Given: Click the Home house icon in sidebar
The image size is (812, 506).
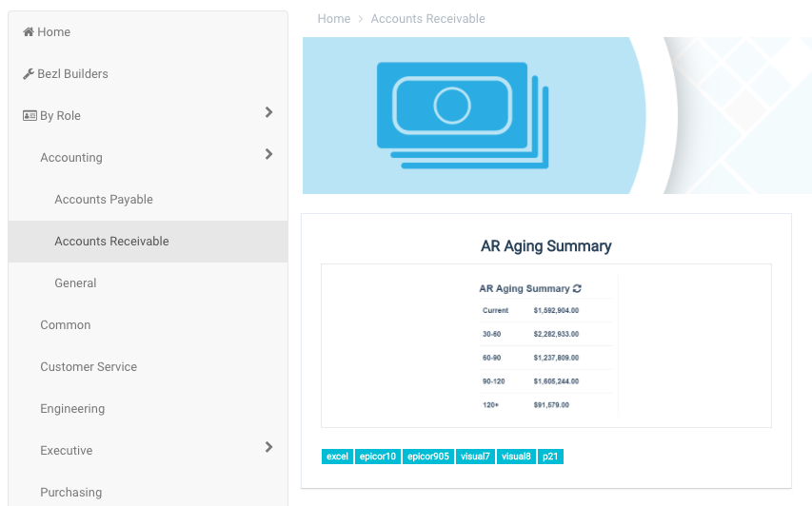Looking at the screenshot, I should 29,32.
